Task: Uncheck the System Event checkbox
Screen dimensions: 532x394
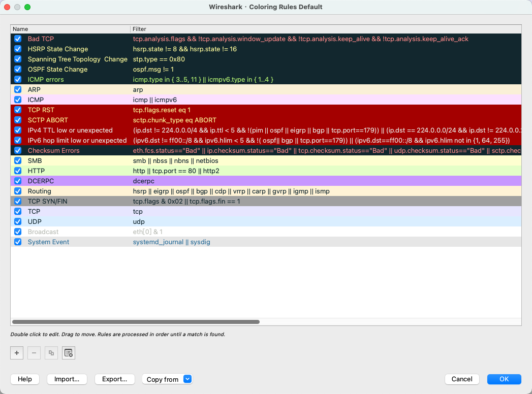Action: (18, 242)
